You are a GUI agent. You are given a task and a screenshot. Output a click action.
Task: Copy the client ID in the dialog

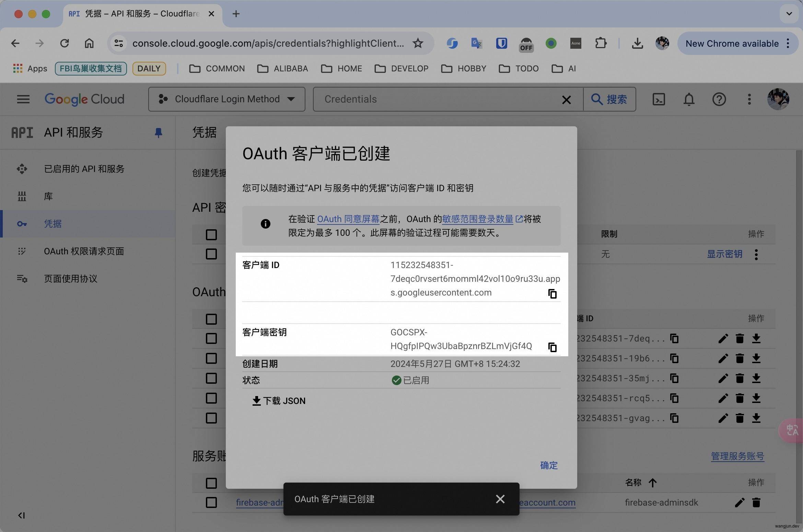point(552,294)
